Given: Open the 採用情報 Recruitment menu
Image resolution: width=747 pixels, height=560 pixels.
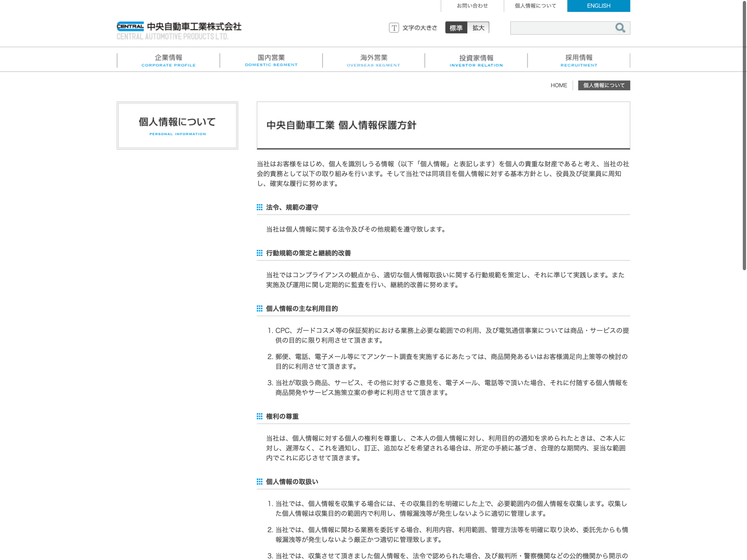Looking at the screenshot, I should point(579,60).
